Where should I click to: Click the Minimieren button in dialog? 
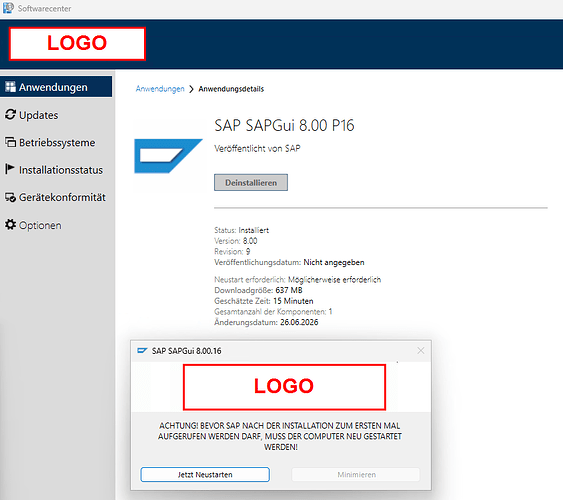tap(356, 475)
